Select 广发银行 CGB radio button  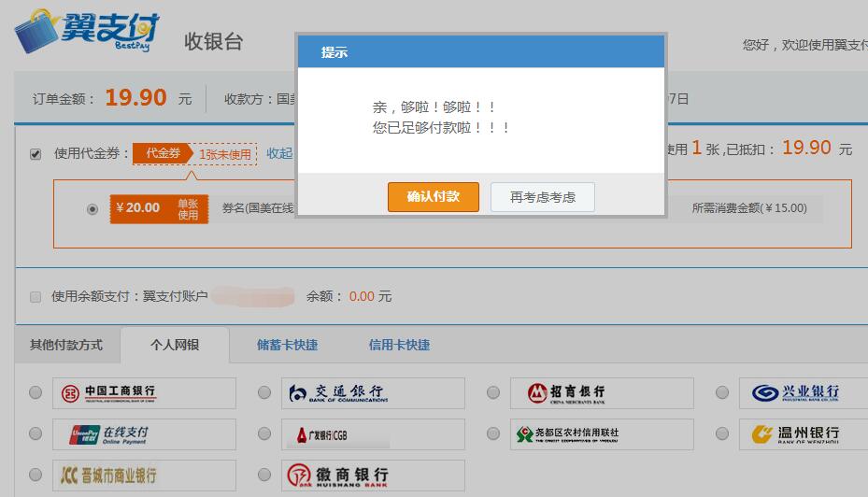coord(264,433)
